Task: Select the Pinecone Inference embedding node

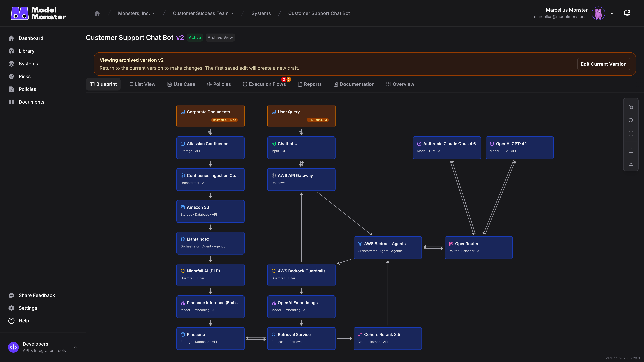Action: point(211,307)
